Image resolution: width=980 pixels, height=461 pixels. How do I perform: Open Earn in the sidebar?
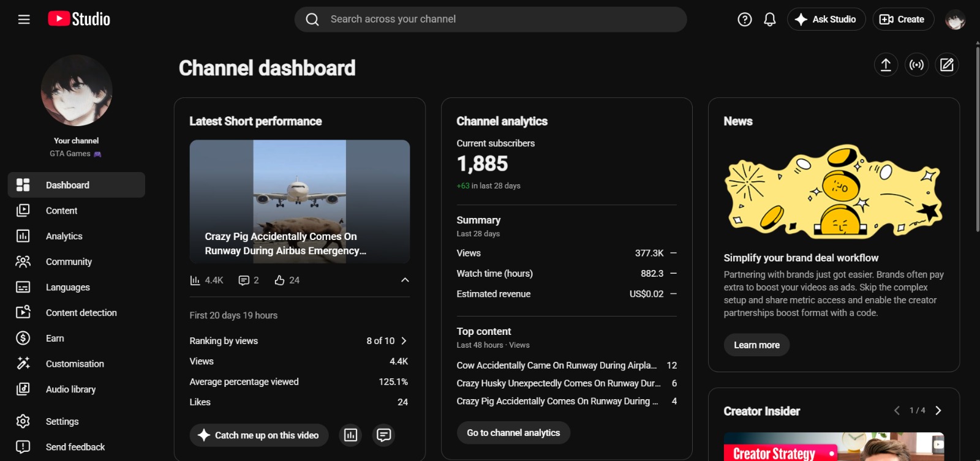pos(77,338)
